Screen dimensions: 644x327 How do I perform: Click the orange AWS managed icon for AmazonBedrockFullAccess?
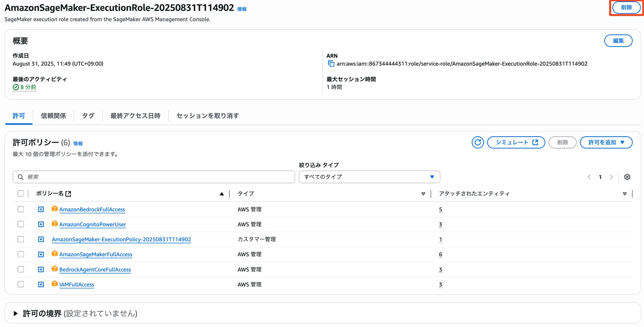point(55,208)
